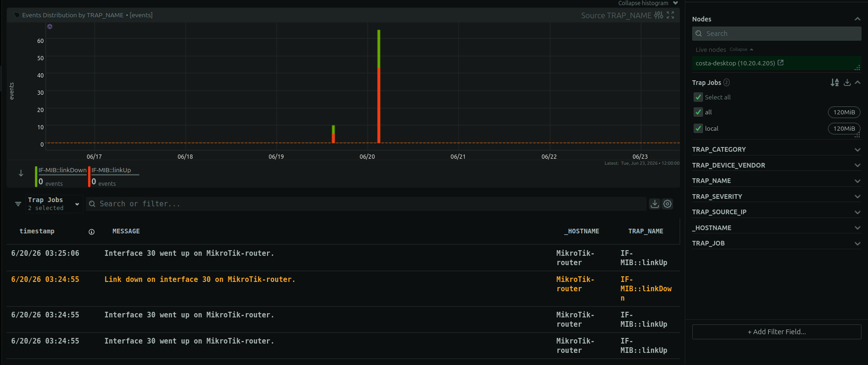868x365 pixels.
Task: Open the 03:25:06 Interface 30 went up row
Action: 343,258
